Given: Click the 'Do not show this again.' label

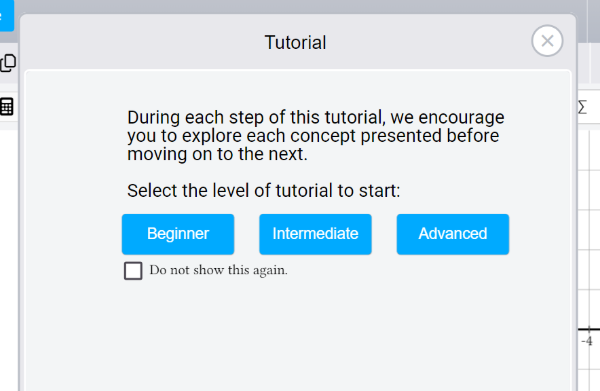Looking at the screenshot, I should (x=218, y=270).
